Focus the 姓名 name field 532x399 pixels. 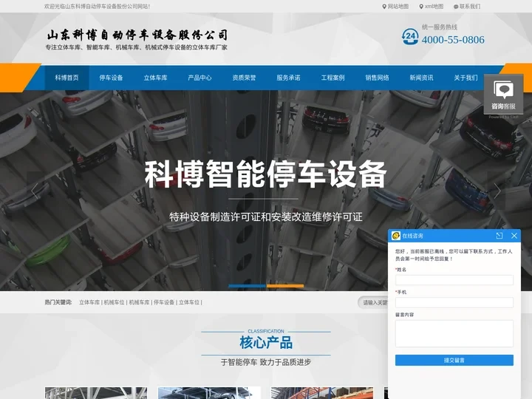[x=454, y=280]
